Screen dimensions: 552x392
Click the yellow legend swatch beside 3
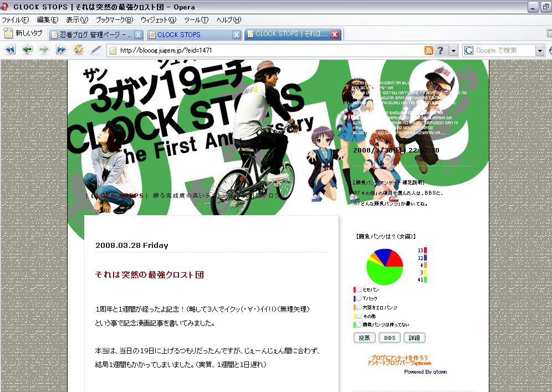pos(425,272)
